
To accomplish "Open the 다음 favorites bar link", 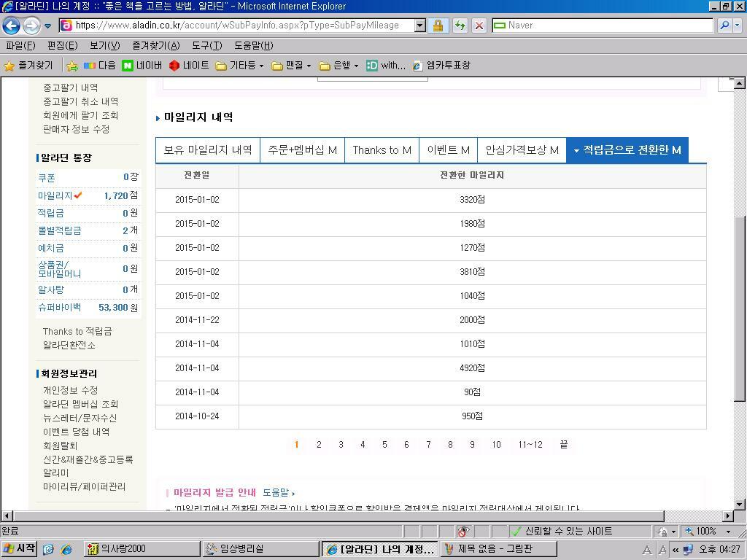I will (99, 66).
